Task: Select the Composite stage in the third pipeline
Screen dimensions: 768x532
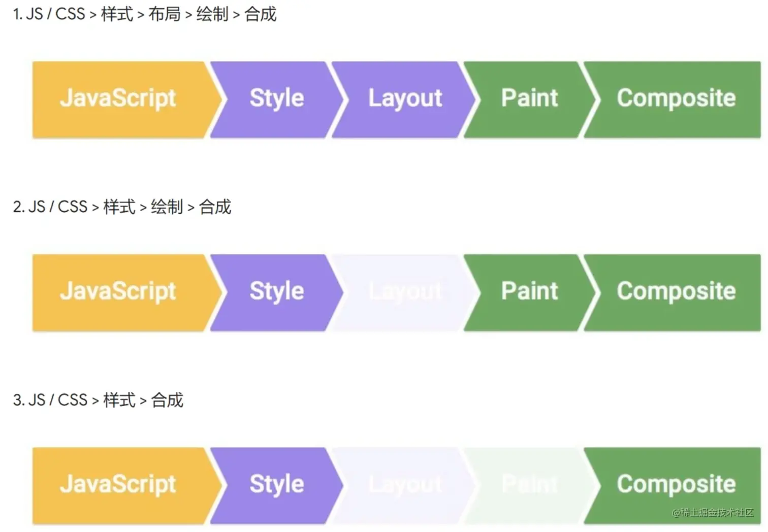Action: pyautogui.click(x=676, y=484)
